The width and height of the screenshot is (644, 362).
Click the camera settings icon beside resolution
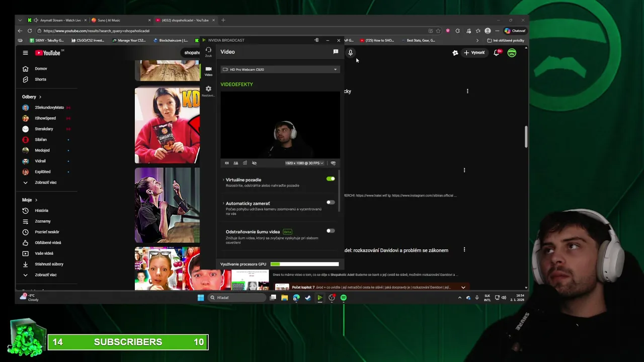(333, 163)
